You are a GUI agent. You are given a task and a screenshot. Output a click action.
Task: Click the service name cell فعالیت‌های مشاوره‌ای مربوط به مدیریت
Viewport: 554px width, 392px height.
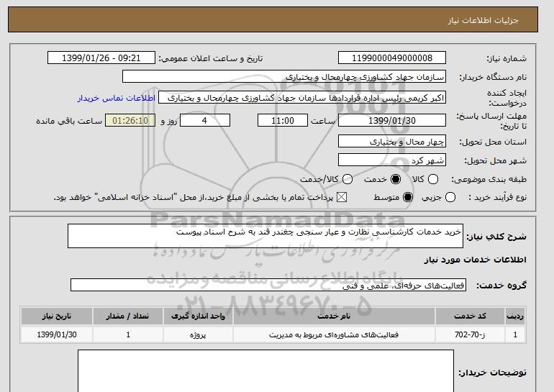point(334,334)
